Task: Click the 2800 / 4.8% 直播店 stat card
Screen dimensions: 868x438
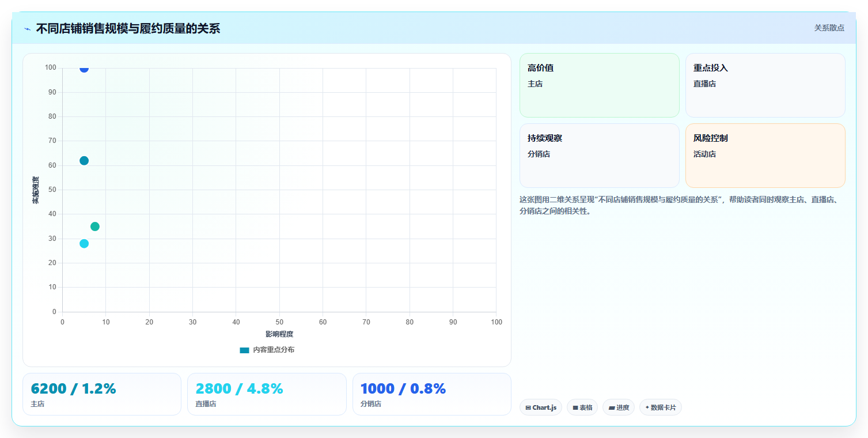Action: [x=267, y=394]
